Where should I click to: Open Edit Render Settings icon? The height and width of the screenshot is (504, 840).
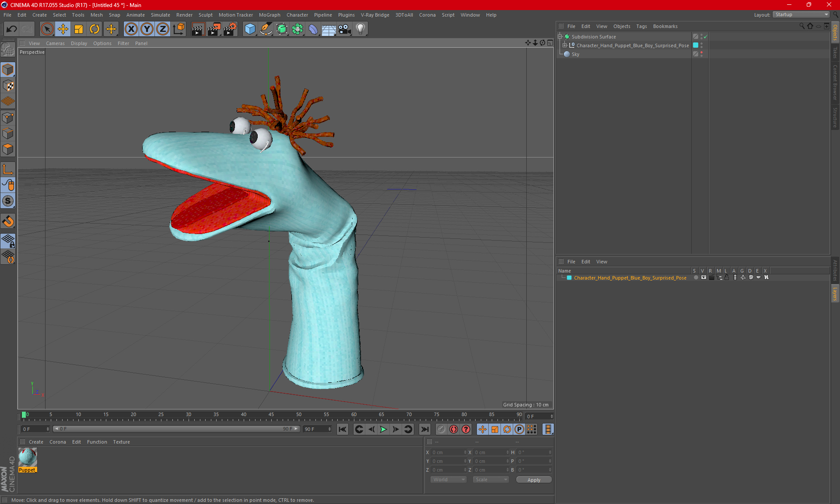tap(230, 29)
